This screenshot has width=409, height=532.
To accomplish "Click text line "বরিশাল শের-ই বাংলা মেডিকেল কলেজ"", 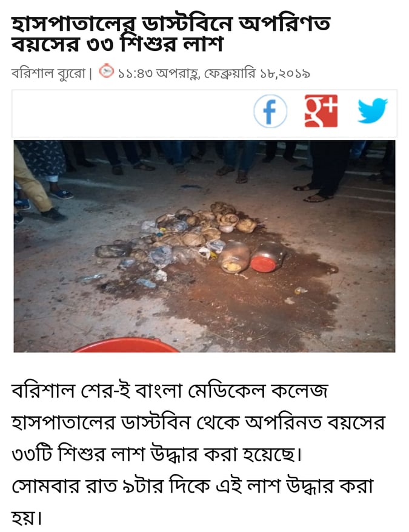I will point(170,390).
